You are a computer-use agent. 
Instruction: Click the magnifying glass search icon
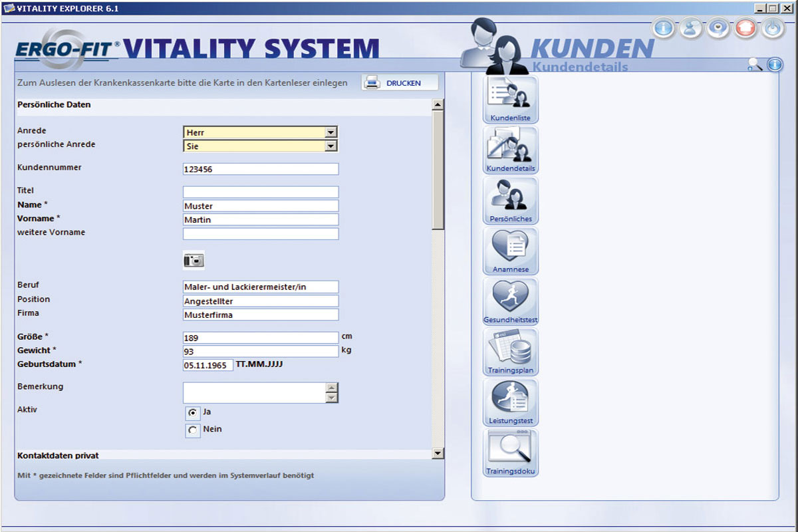click(755, 65)
